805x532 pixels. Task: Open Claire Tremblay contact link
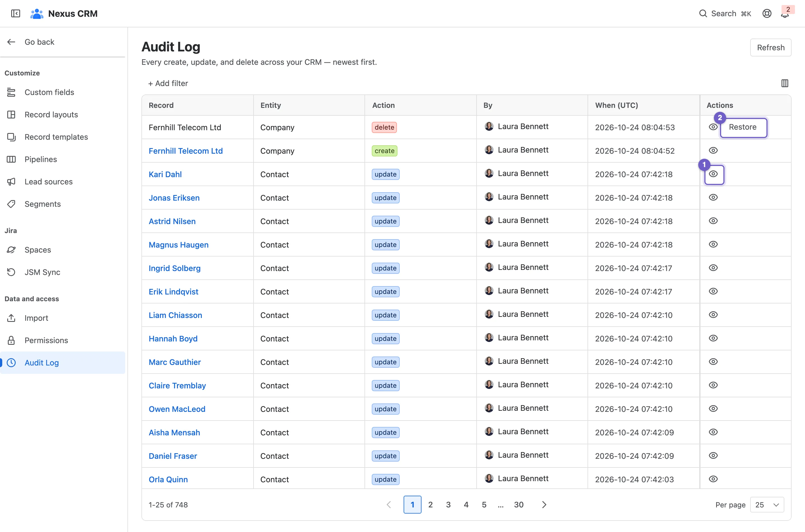point(177,386)
